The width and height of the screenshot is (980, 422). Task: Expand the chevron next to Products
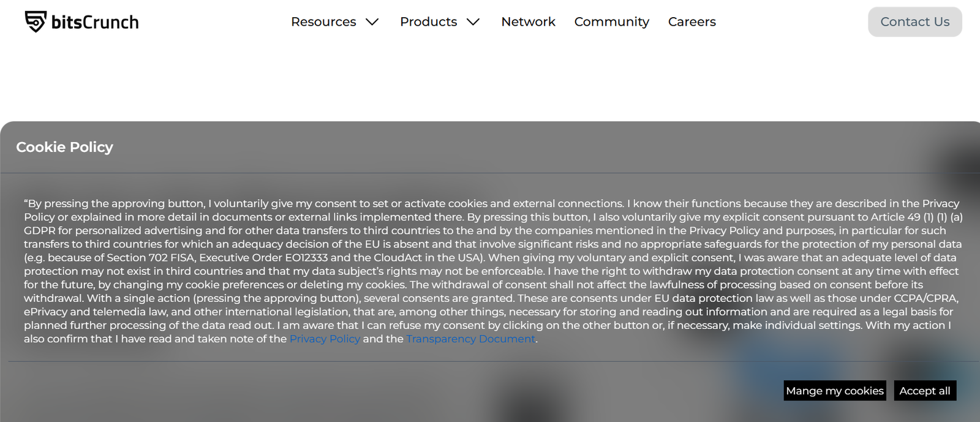[473, 22]
